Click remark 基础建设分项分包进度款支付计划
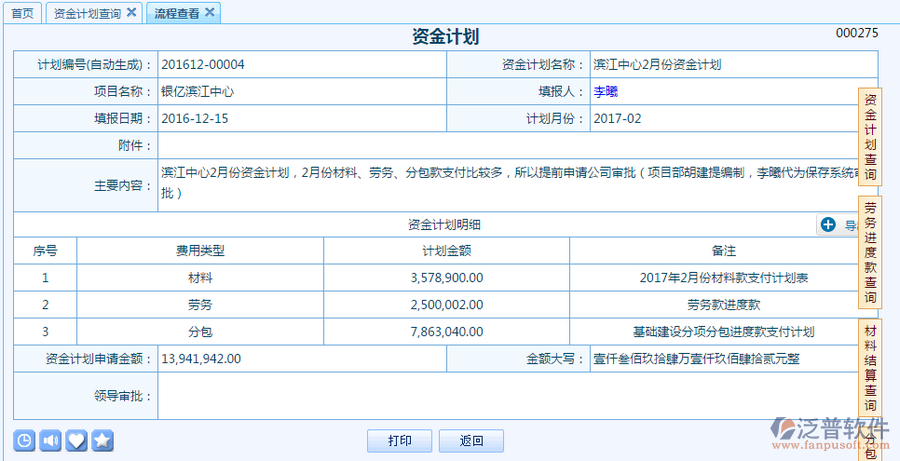Screen dimensions: 900x461 (x=724, y=332)
